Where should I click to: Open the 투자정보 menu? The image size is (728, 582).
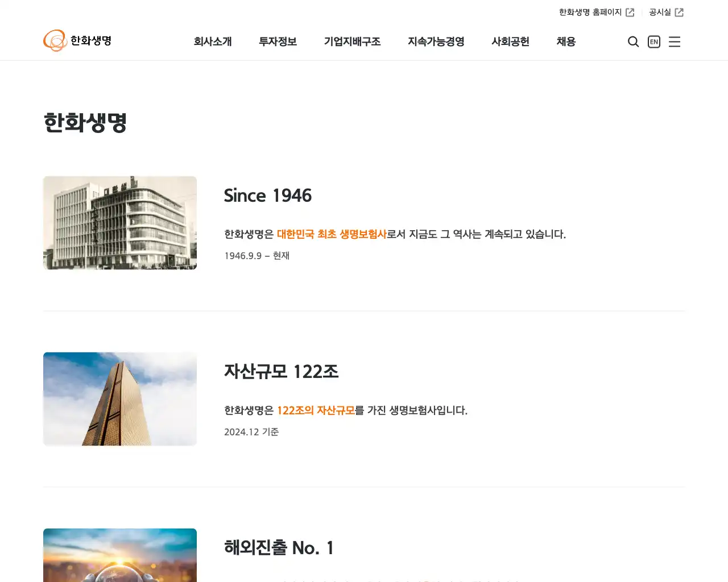(x=278, y=41)
